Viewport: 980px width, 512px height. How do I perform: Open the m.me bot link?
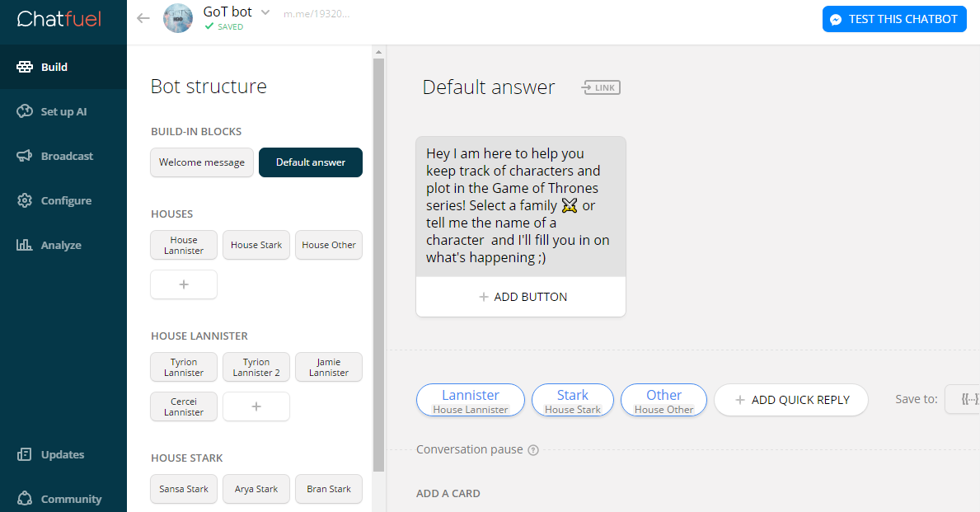tap(317, 14)
